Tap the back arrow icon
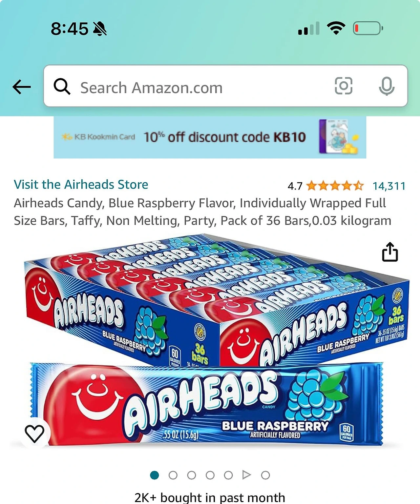 point(22,87)
